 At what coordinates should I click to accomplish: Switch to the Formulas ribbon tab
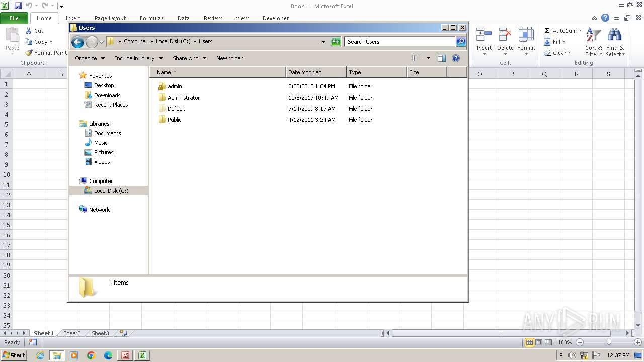151,18
